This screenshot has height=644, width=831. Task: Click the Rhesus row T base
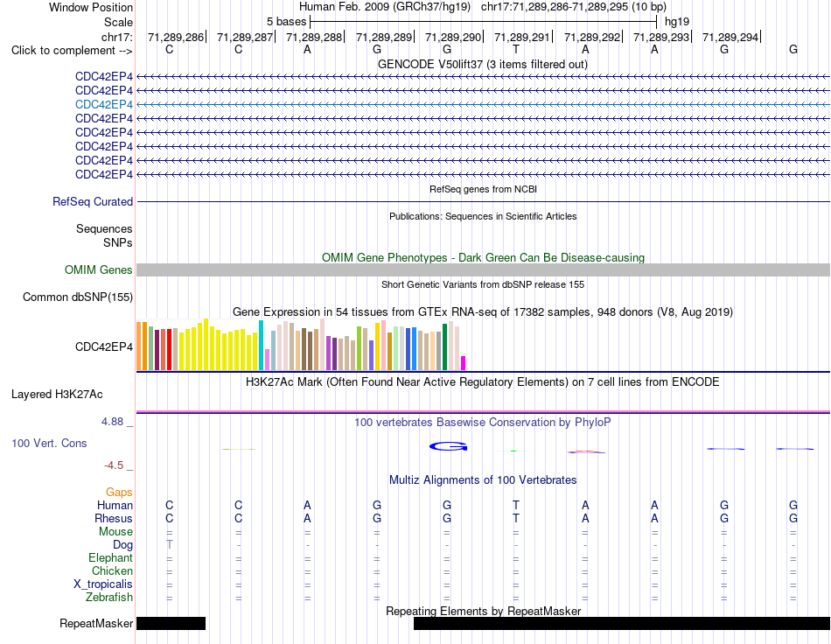coord(516,518)
